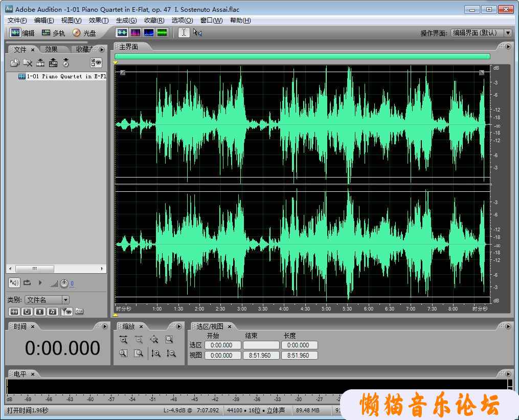The image size is (519, 420).
Task: Switch to the 编辑 edit view
Action: click(x=22, y=33)
